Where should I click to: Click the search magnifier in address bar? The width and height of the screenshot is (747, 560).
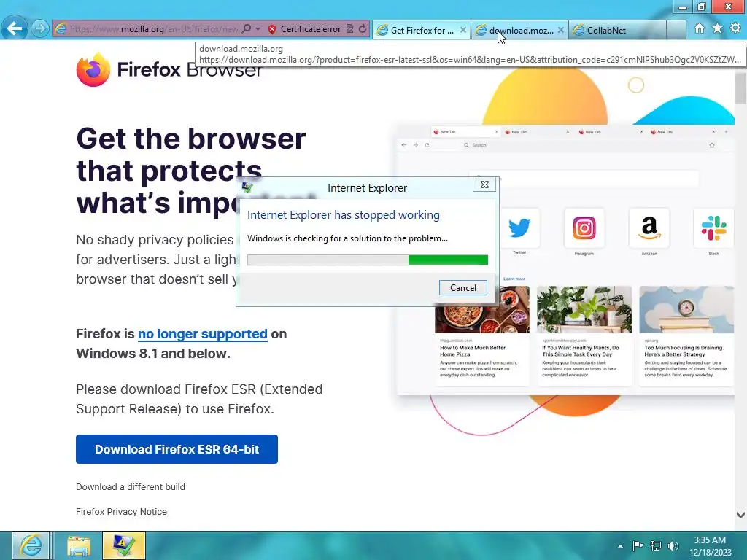point(246,29)
